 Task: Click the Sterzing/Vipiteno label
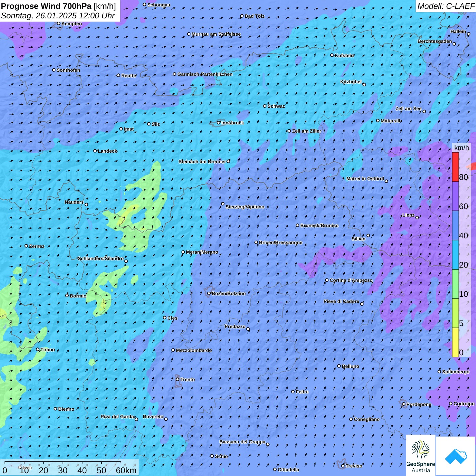coord(245,207)
